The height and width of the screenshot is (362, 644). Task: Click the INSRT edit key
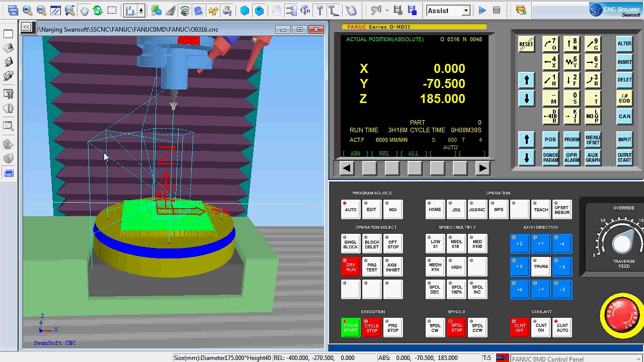tap(624, 62)
